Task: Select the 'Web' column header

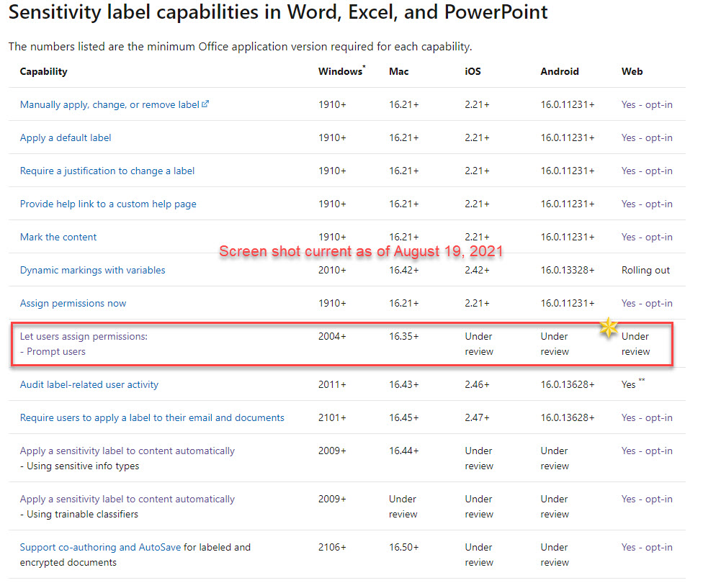Action: (632, 72)
